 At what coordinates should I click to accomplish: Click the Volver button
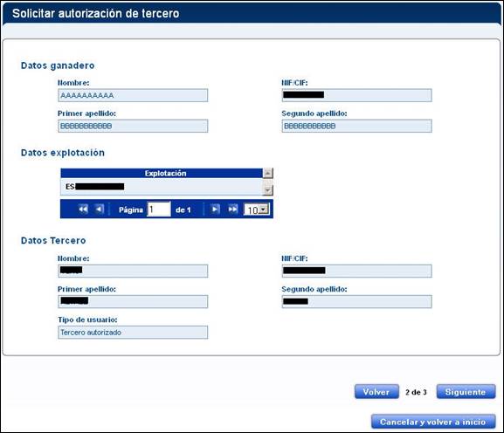(376, 392)
